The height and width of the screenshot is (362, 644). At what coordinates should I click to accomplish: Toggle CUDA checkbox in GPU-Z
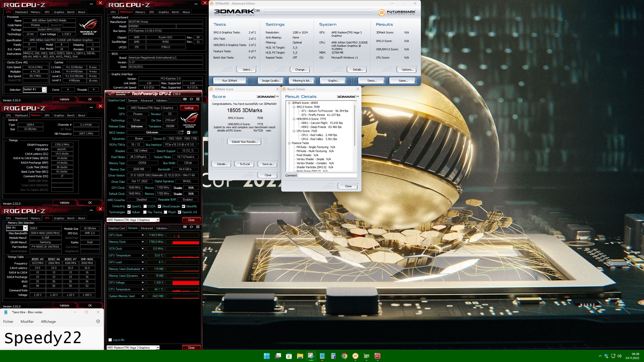pyautogui.click(x=145, y=206)
